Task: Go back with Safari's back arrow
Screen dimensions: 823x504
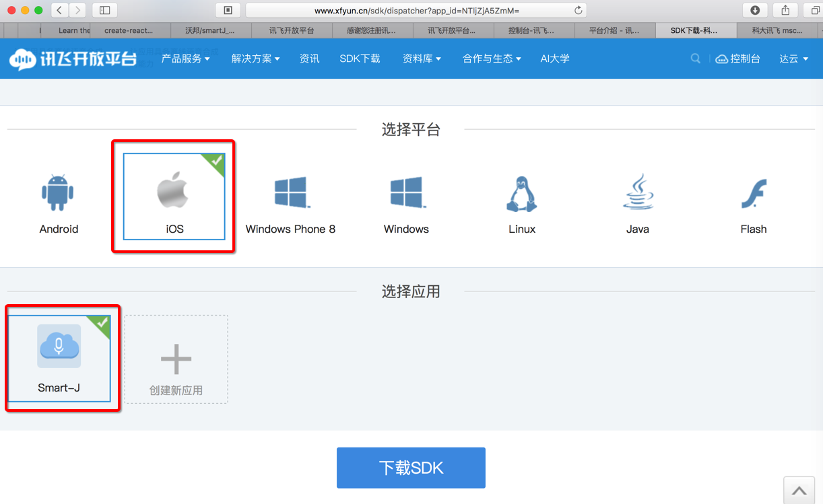Action: 60,10
